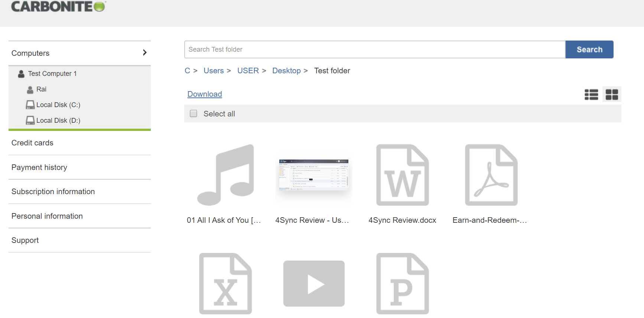This screenshot has width=644, height=318.
Task: Check the Select all checkbox
Action: [x=193, y=113]
